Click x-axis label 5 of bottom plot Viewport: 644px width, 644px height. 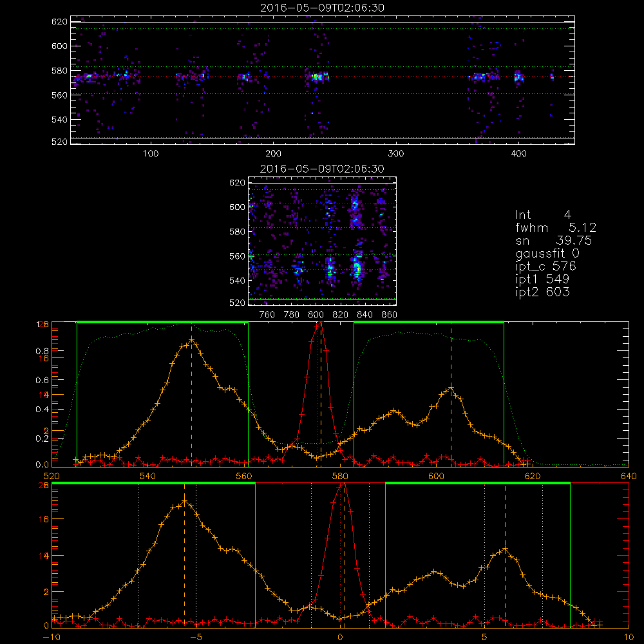[485, 637]
